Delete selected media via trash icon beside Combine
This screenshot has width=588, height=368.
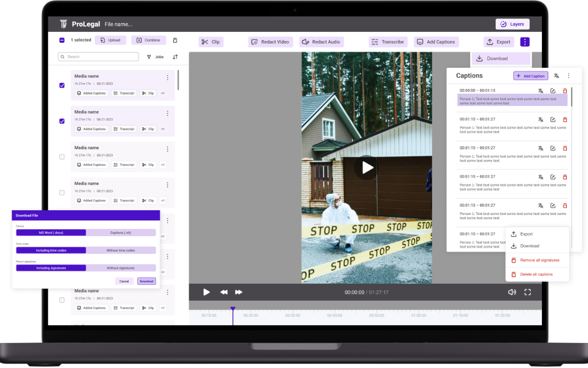tap(175, 40)
